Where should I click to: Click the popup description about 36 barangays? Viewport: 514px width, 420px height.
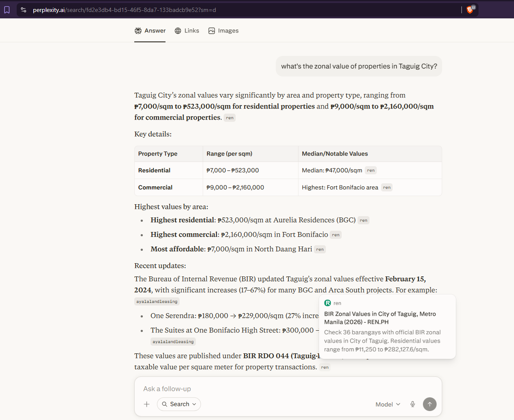point(382,341)
